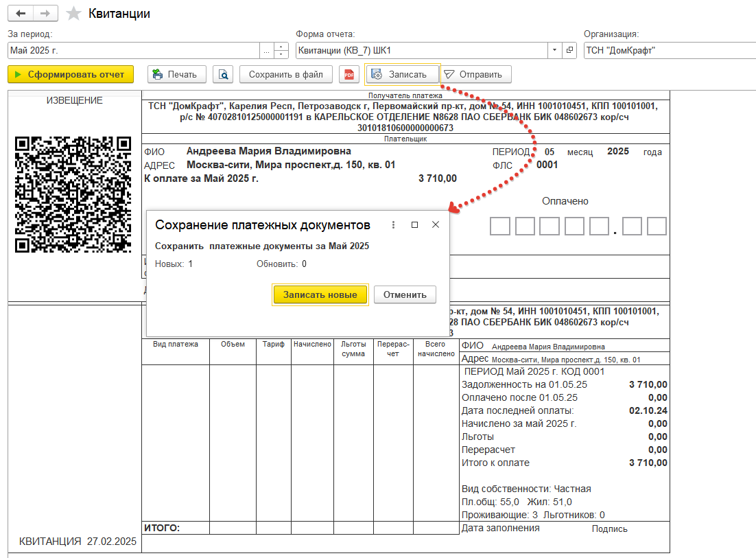Open the selected report form via the open icon
The width and height of the screenshot is (756, 558).
pos(569,50)
